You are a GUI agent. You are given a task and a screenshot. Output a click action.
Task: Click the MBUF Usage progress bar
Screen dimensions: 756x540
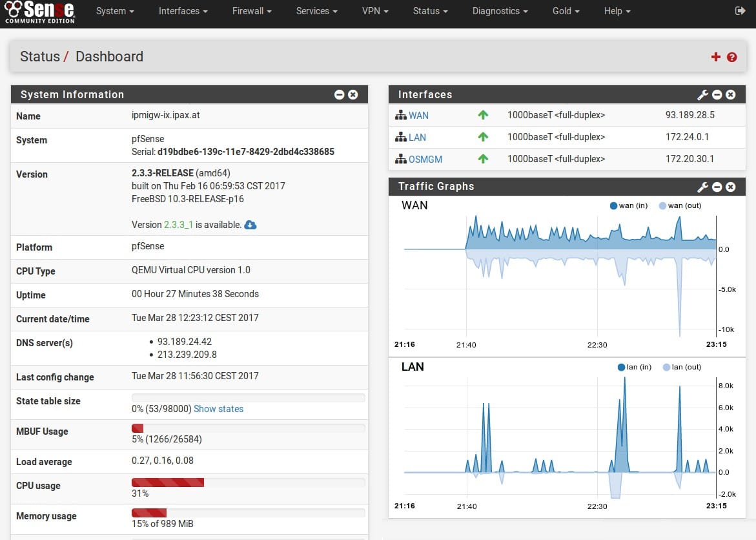click(x=249, y=428)
